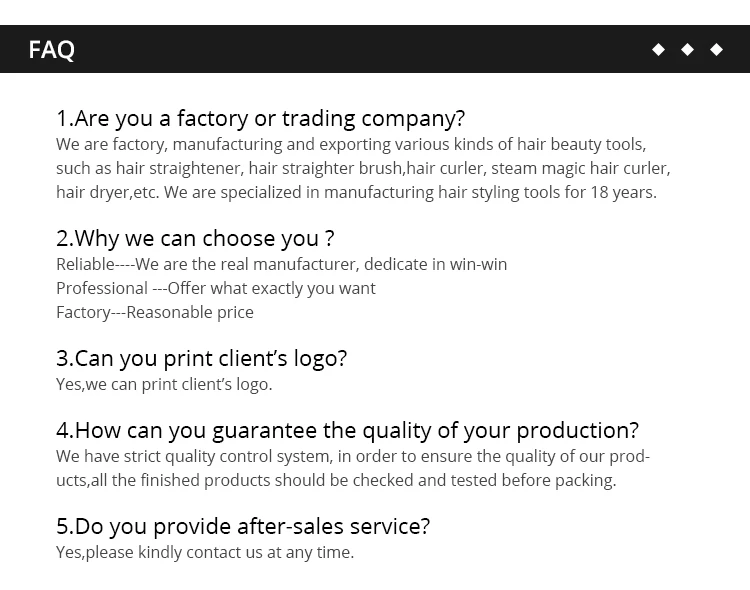Click the "We have strict quality control" line
750x590 pixels.
(x=353, y=456)
